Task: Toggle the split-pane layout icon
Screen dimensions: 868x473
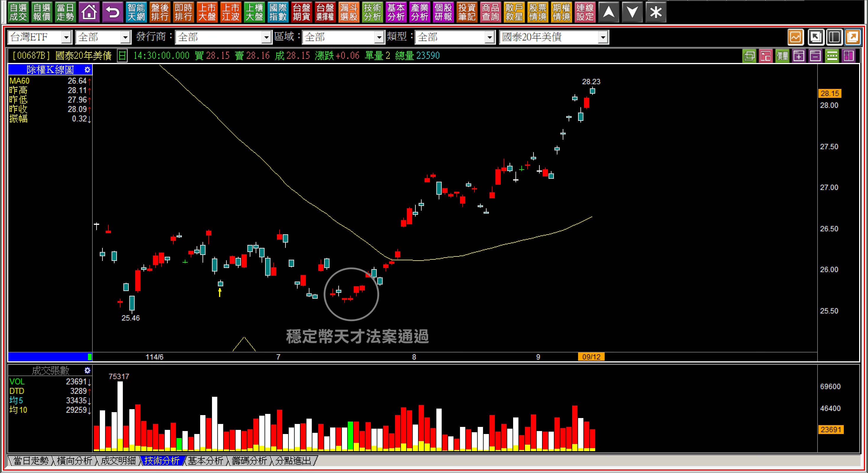Action: [834, 37]
